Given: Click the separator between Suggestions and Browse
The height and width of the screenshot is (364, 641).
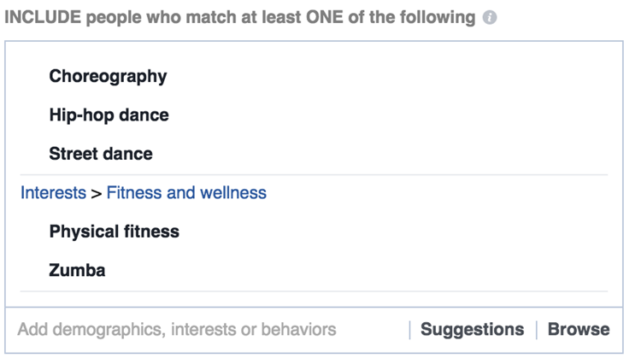Looking at the screenshot, I should 537,330.
